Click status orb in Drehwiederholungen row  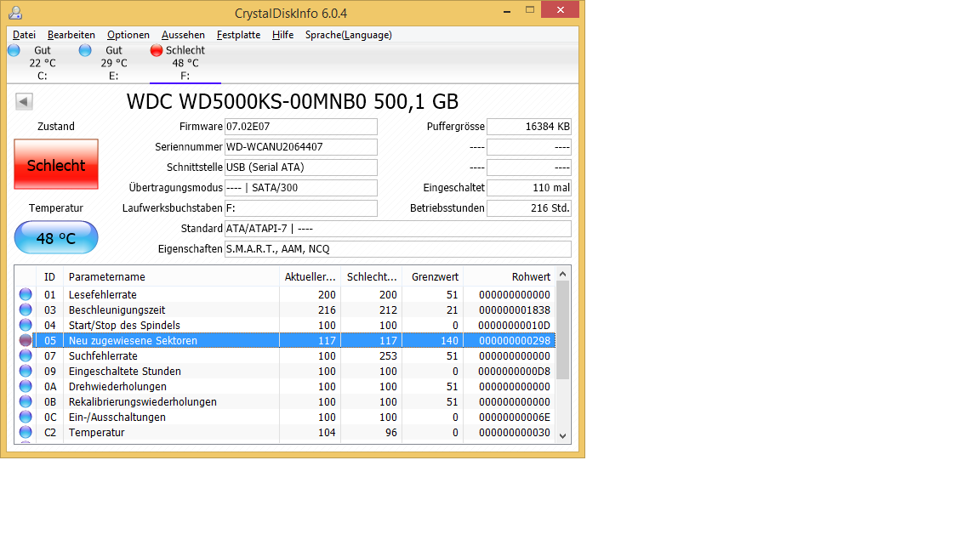[26, 386]
